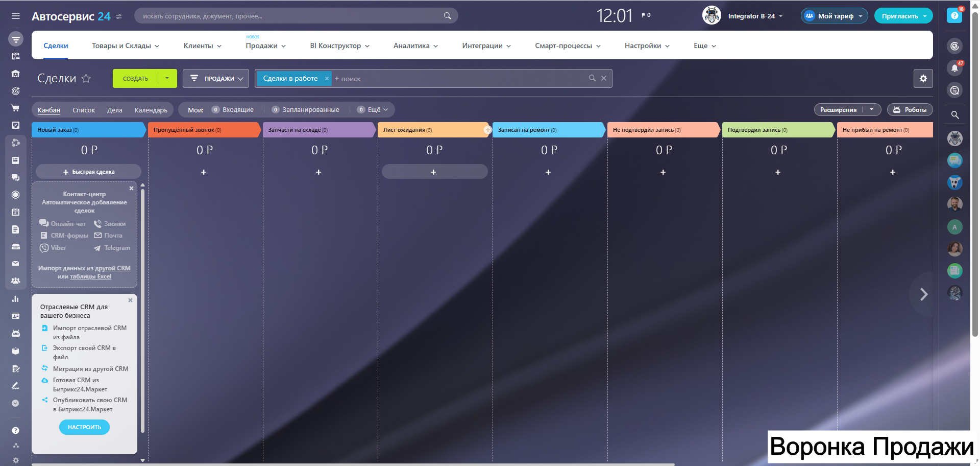Switch to the Дела view
980x466 pixels.
pyautogui.click(x=115, y=110)
